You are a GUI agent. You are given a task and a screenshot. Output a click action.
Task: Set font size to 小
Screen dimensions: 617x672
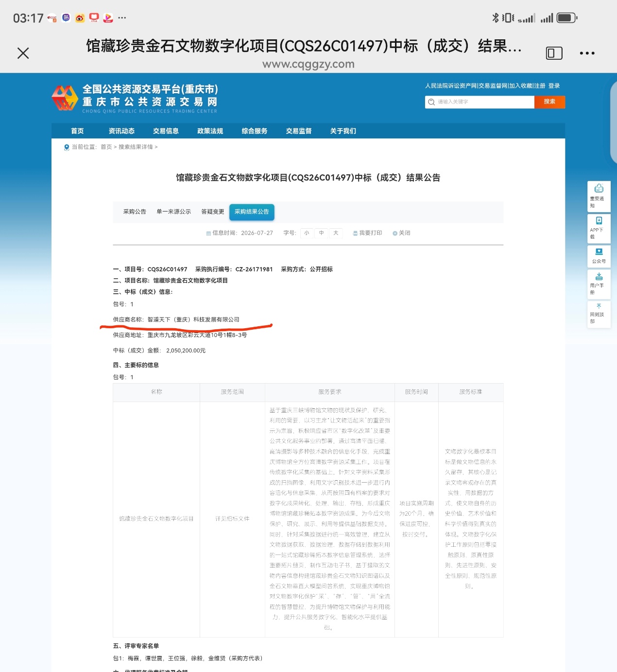click(307, 233)
